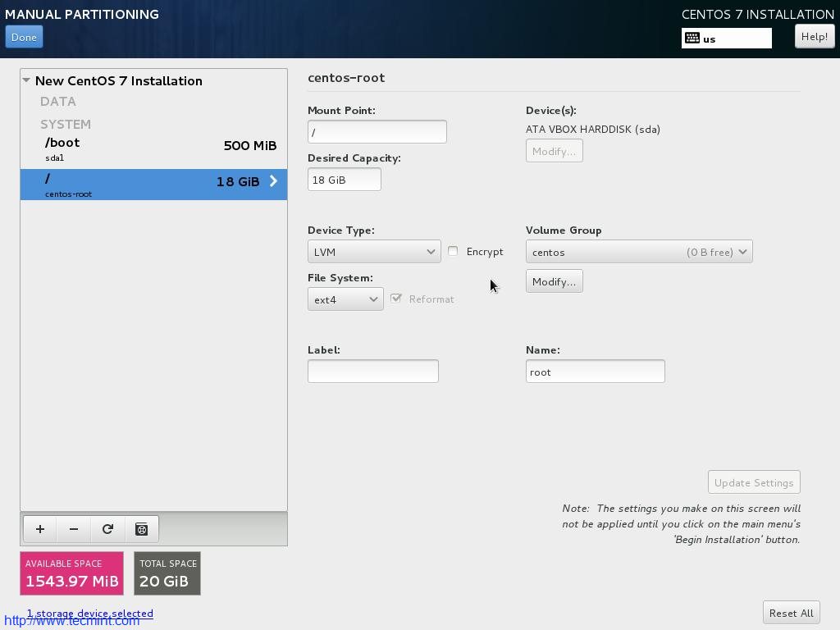The height and width of the screenshot is (630, 840).
Task: Click ATA VBOX HARDDISK (sda) text
Action: tap(593, 129)
